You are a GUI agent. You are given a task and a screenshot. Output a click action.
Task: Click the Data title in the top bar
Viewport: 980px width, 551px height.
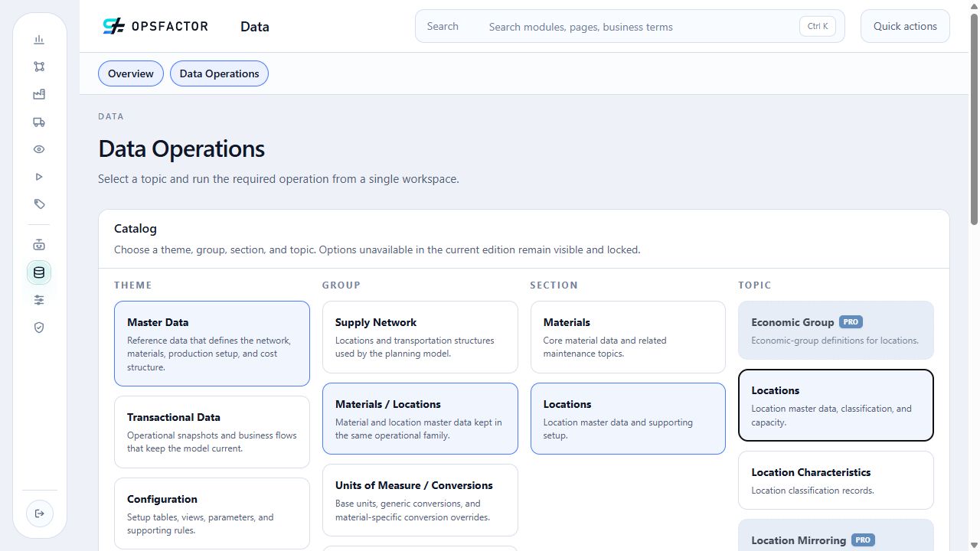[x=255, y=27]
